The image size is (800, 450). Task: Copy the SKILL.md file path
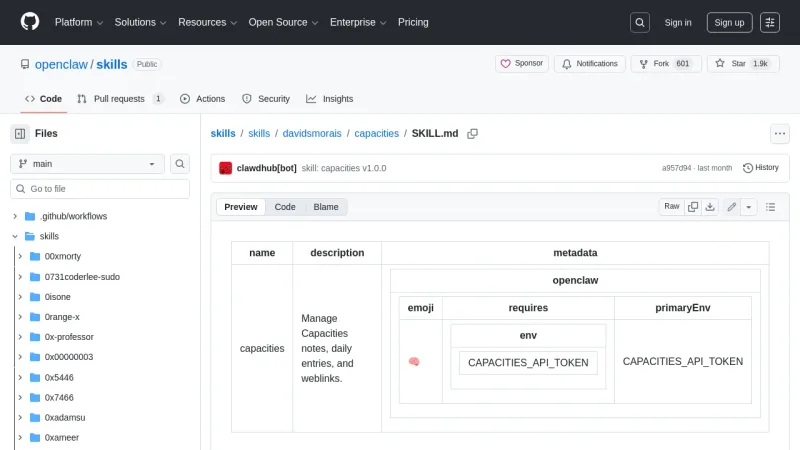click(x=473, y=133)
